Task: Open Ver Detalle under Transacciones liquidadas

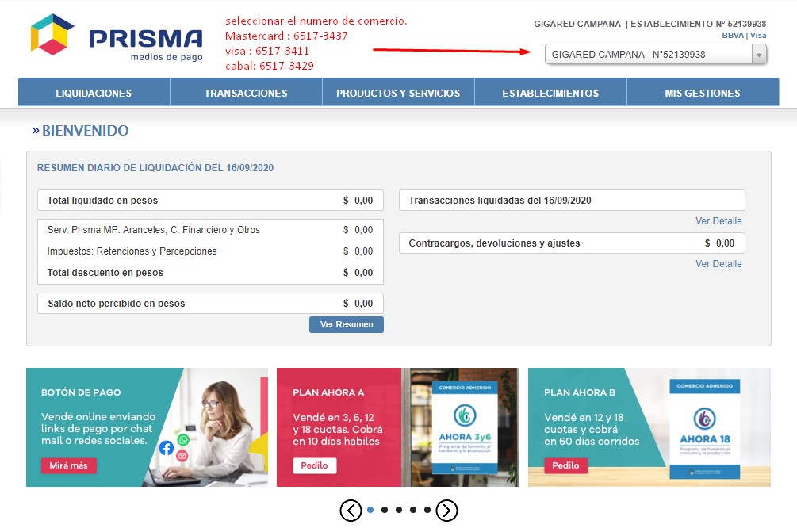Action: pyautogui.click(x=718, y=221)
